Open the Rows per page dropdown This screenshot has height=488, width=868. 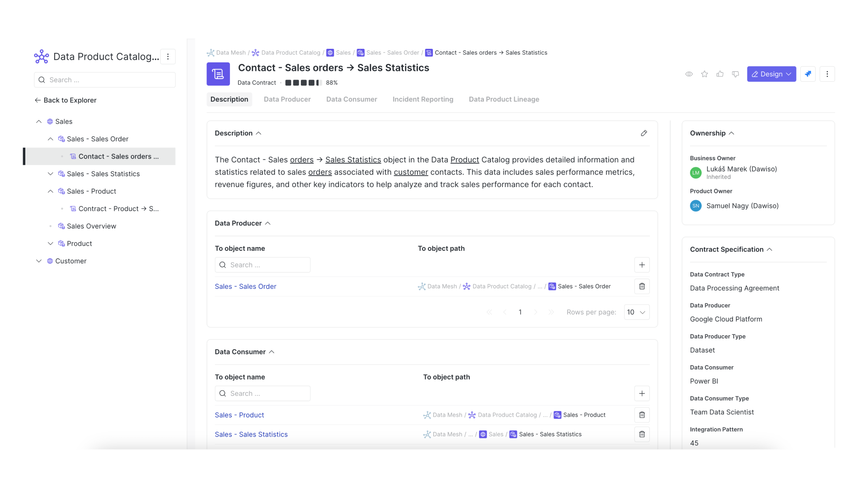(x=636, y=312)
